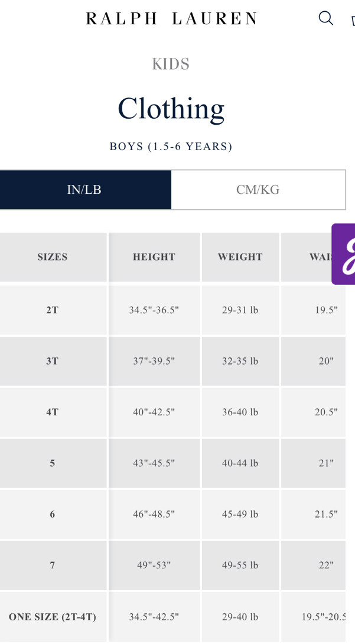Switch units to IN/LB
The height and width of the screenshot is (644, 355).
pos(84,190)
